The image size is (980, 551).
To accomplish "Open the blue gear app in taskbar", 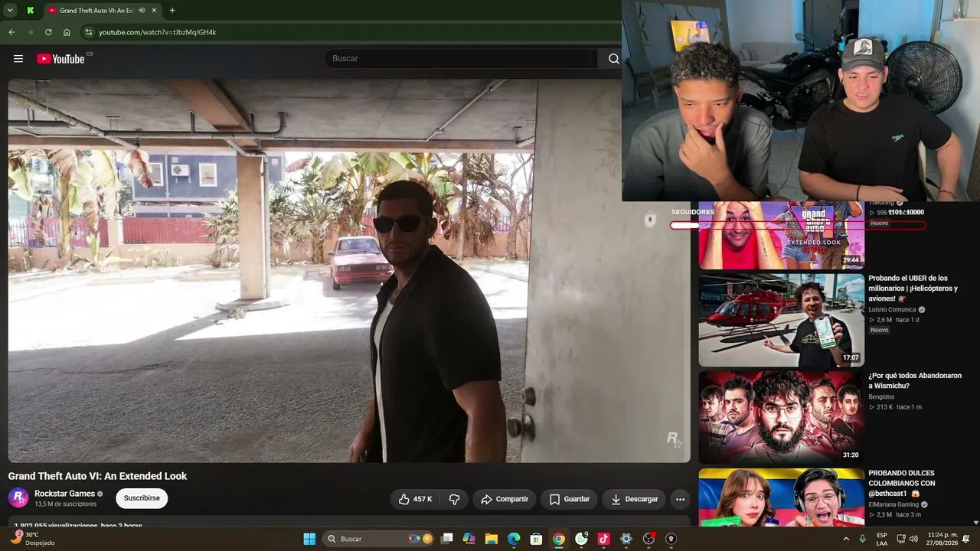I will point(626,539).
